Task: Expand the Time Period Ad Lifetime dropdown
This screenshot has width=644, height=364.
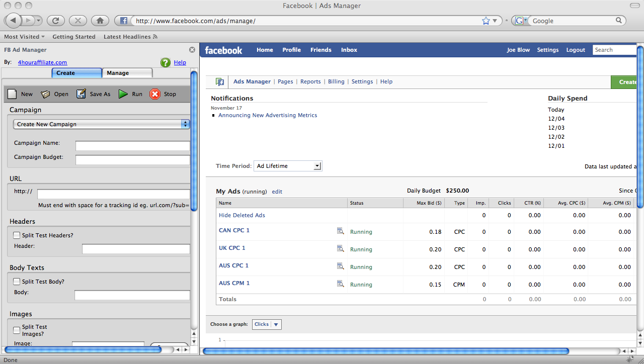Action: pos(288,166)
